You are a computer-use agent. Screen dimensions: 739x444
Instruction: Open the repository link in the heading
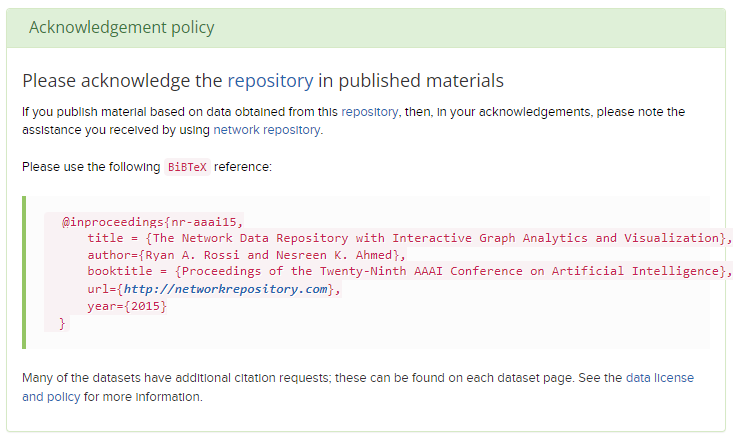270,80
